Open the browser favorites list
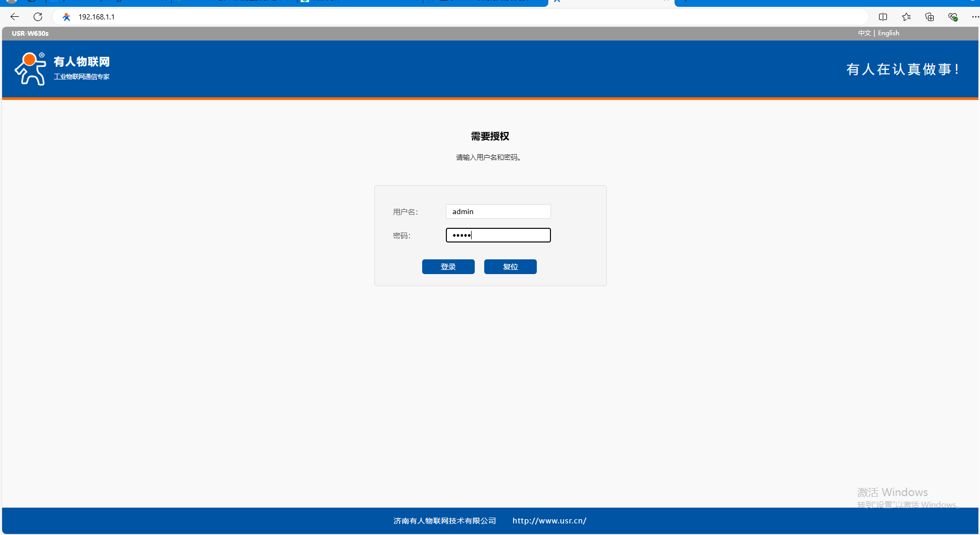 [x=906, y=17]
